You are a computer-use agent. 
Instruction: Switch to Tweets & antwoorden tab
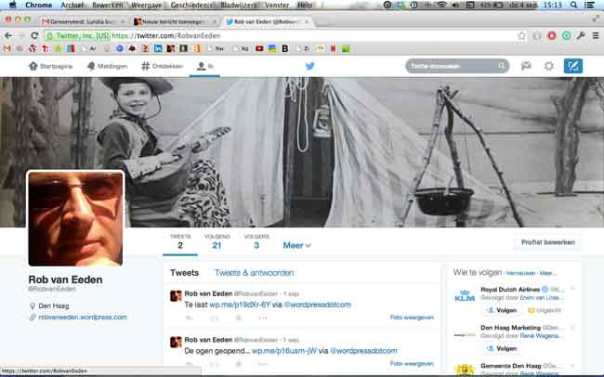pyautogui.click(x=254, y=273)
